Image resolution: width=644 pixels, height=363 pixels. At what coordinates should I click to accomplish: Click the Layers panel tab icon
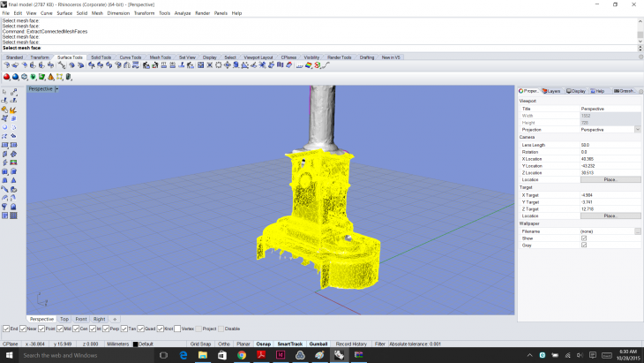pos(546,91)
